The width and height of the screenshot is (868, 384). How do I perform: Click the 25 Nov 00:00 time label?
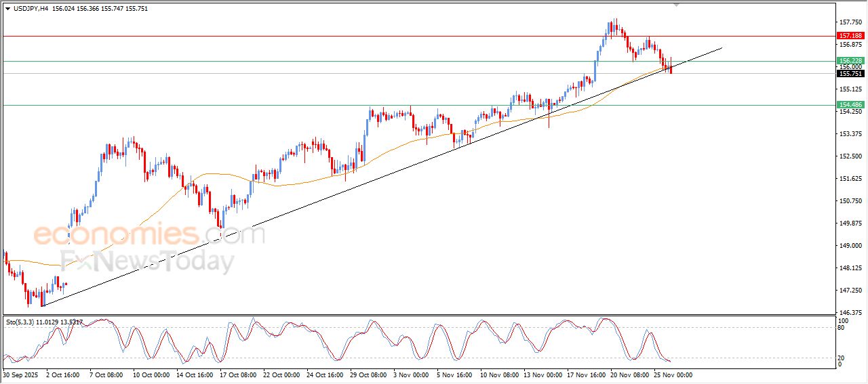coord(672,375)
